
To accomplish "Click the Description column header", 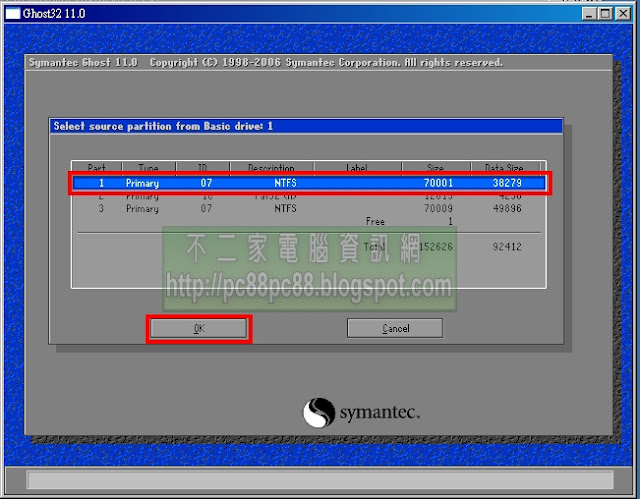I will pyautogui.click(x=271, y=168).
